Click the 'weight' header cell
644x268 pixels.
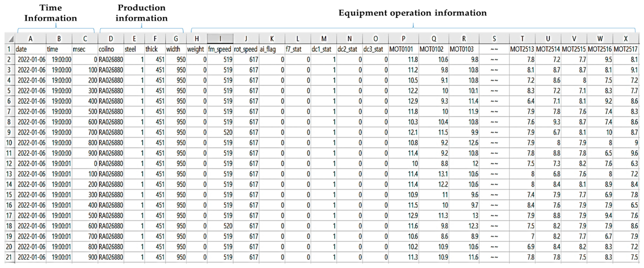pos(197,49)
